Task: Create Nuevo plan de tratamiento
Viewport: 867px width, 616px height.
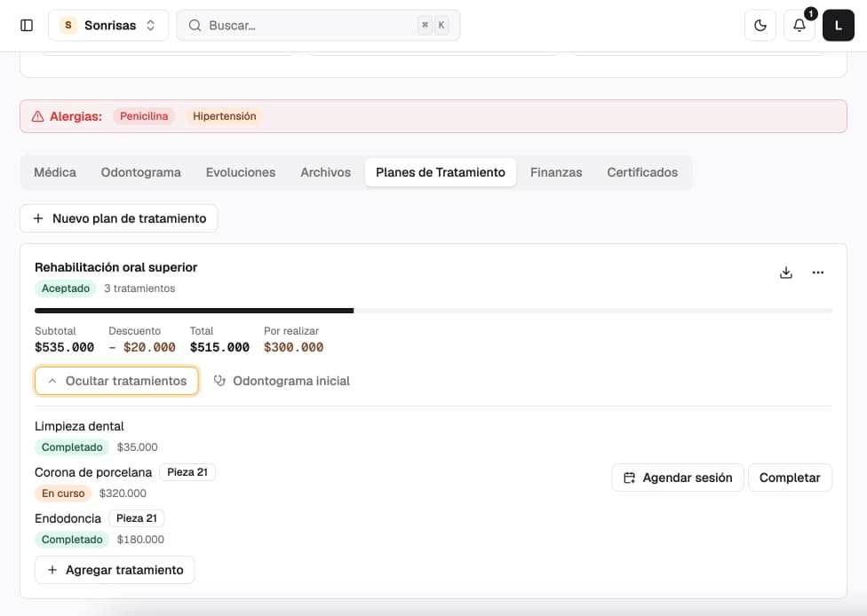Action: coord(119,218)
